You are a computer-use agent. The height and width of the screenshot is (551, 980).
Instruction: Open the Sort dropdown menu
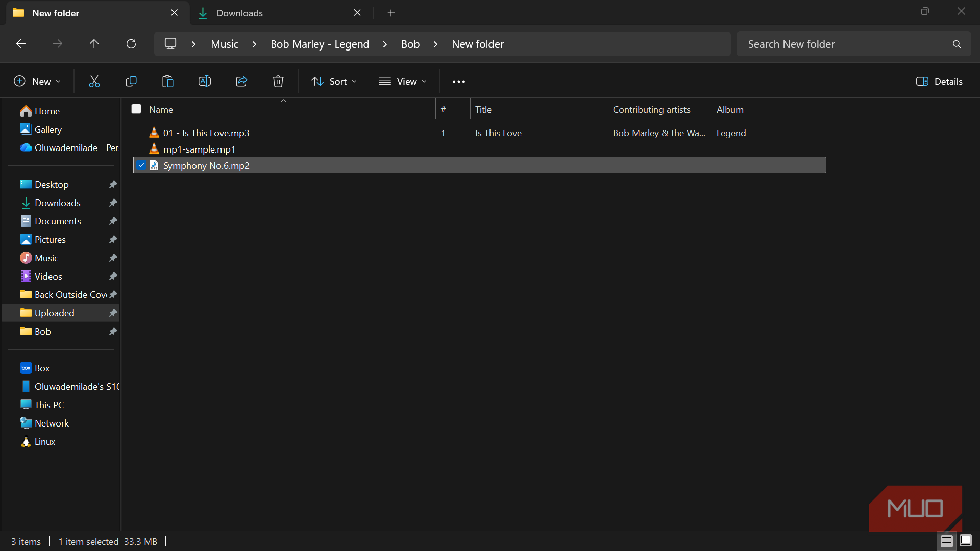334,81
